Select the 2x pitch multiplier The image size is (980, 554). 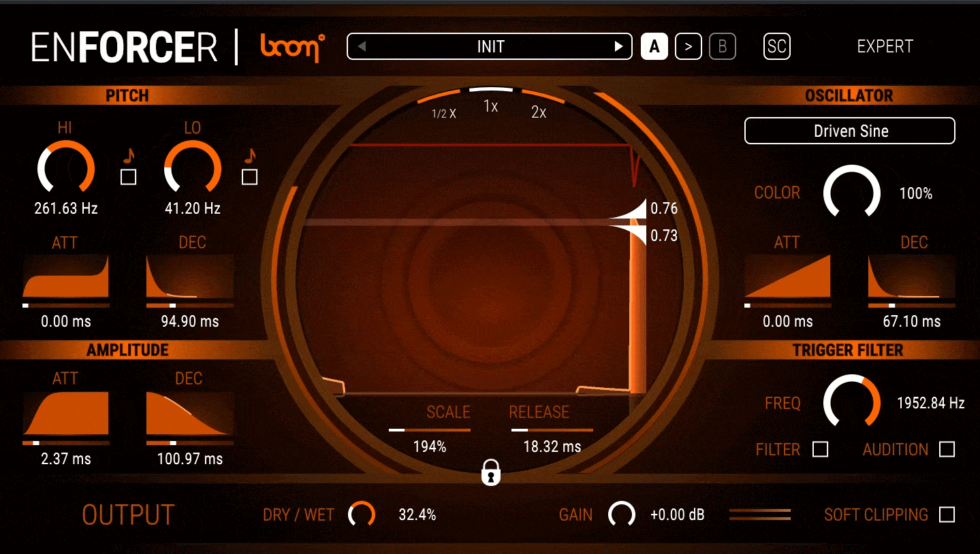[539, 110]
